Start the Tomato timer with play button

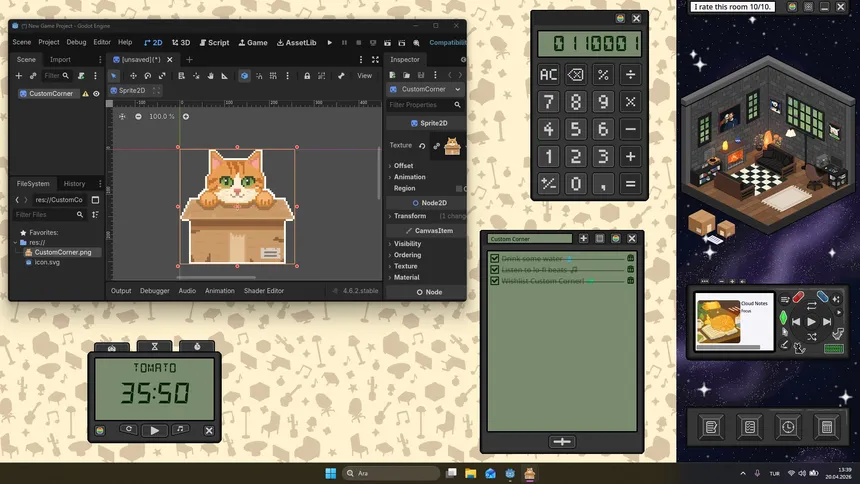click(x=154, y=430)
